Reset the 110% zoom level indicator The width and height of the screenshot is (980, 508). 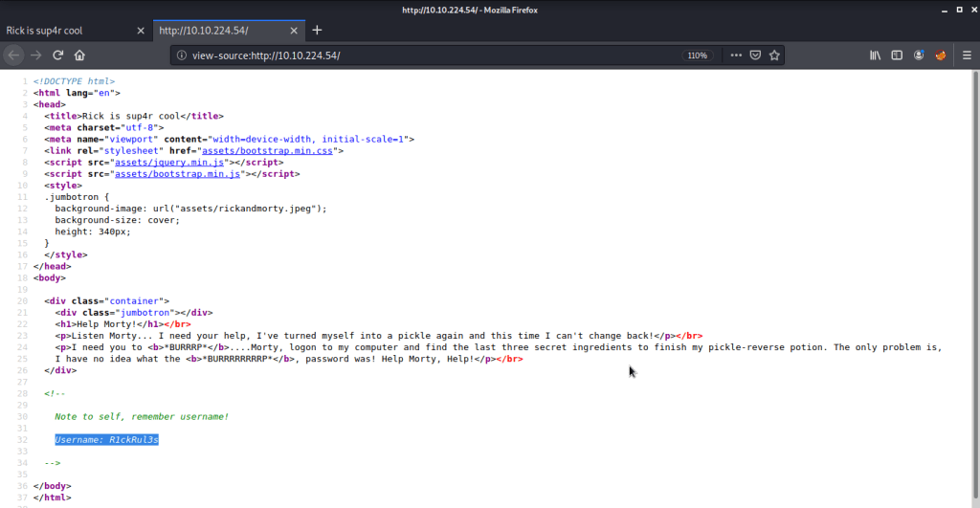coord(696,55)
